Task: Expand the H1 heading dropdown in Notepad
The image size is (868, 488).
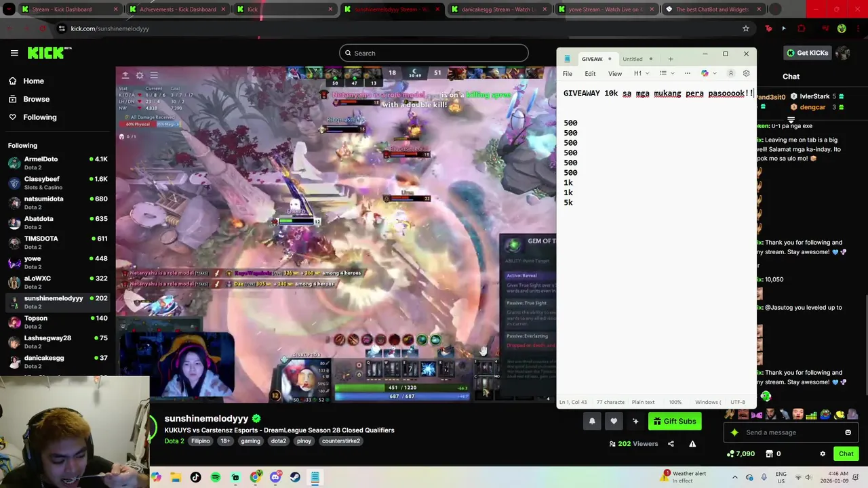Action: point(642,73)
